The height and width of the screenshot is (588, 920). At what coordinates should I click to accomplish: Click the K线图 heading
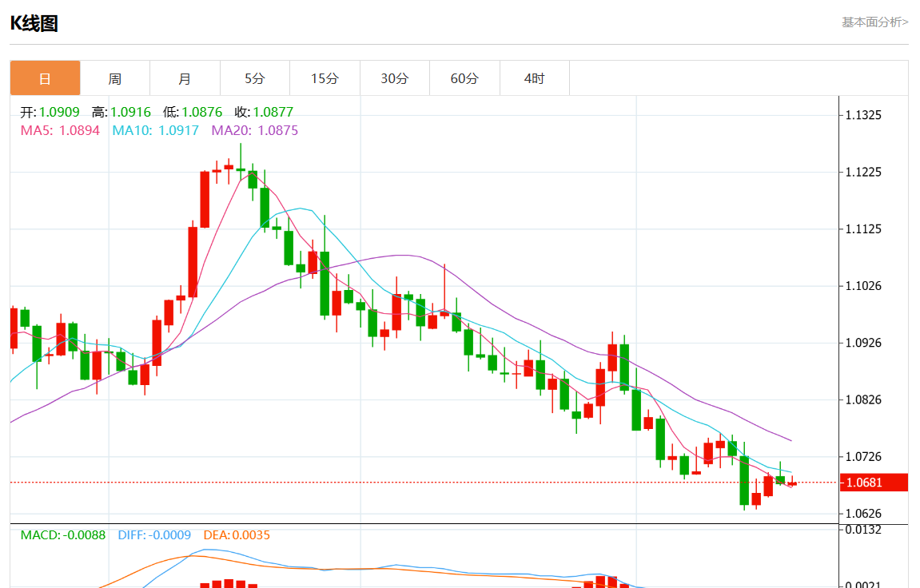[x=34, y=23]
